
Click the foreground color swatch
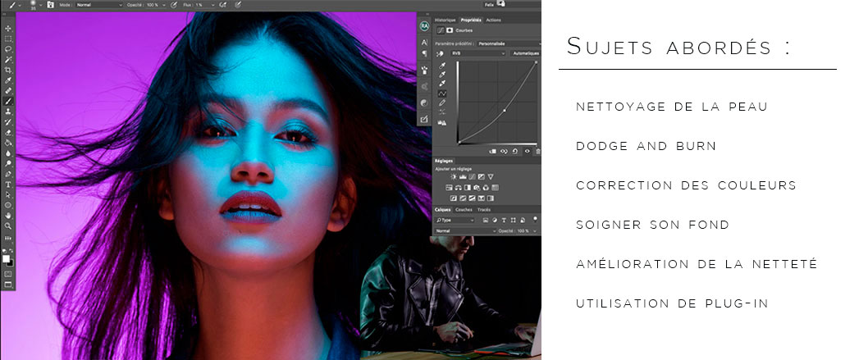pyautogui.click(x=7, y=259)
